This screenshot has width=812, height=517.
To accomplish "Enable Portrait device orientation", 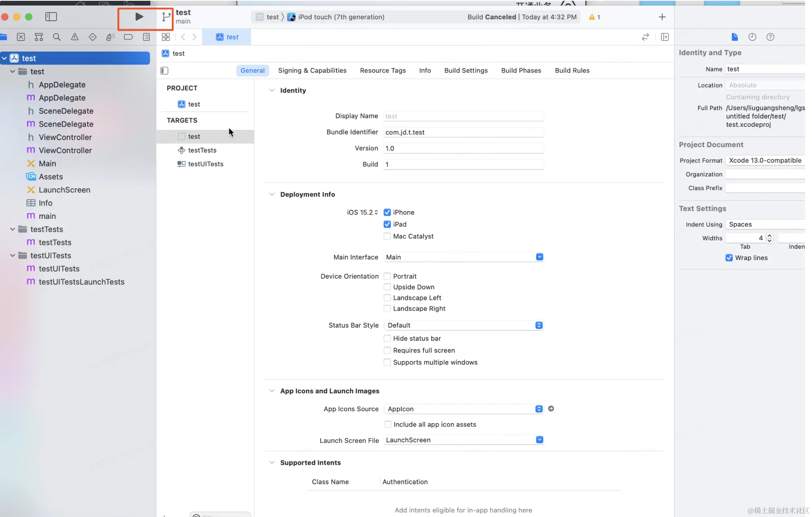I will pos(387,276).
